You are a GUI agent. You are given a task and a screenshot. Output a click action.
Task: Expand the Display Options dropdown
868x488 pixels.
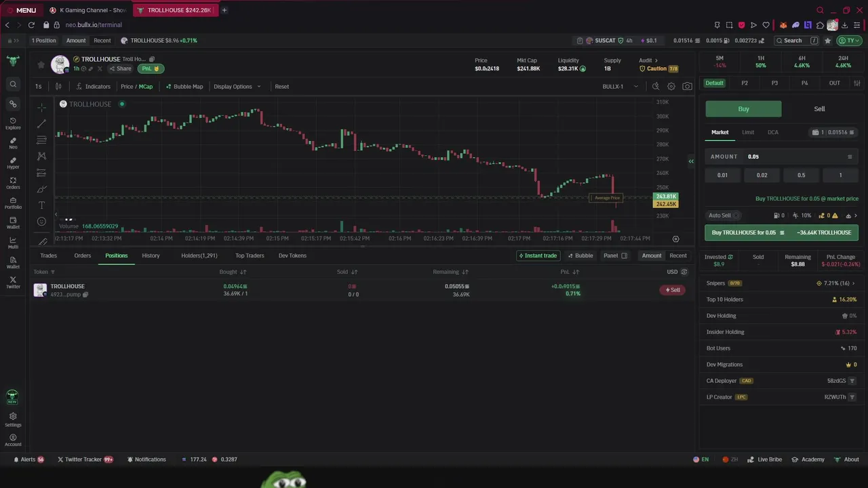pos(237,86)
